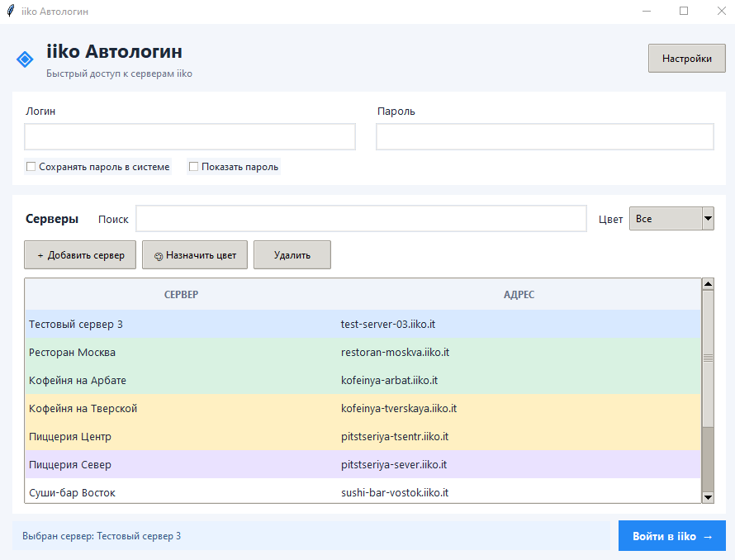The width and height of the screenshot is (735, 560).
Task: Open the Все color combo box
Action: [671, 219]
